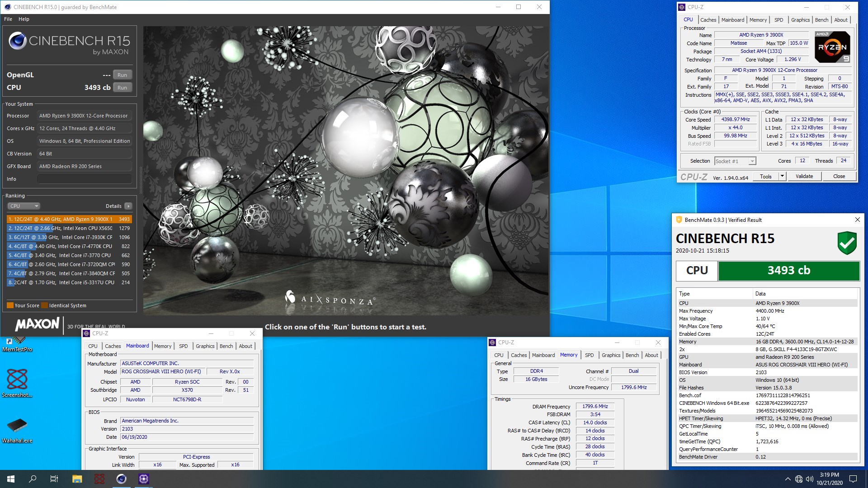
Task: Open the CPU ranking dropdown in Cinebench
Action: [x=24, y=206]
